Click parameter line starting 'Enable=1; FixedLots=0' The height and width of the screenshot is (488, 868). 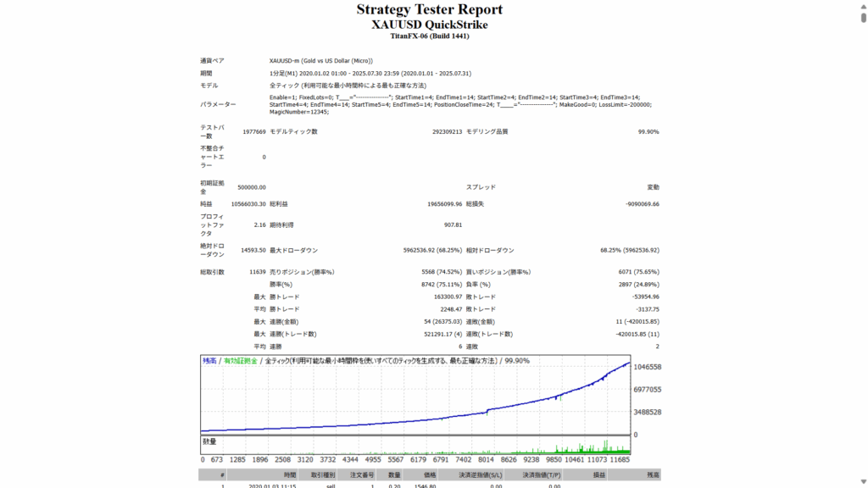454,97
